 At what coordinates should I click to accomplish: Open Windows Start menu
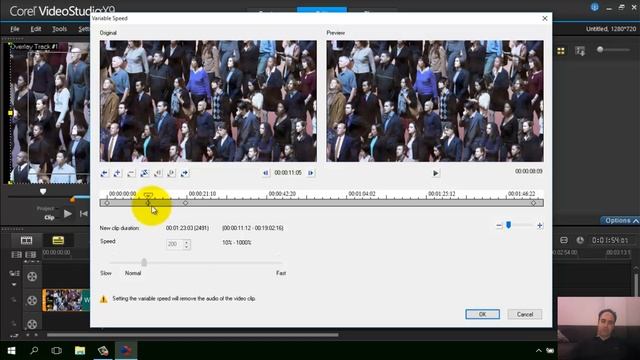(x=11, y=351)
